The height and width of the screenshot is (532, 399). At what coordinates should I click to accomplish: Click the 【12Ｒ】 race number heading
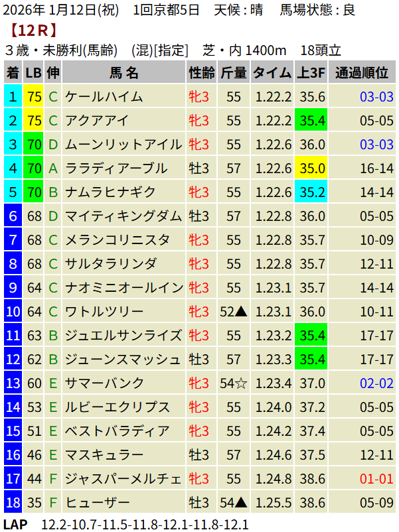click(32, 30)
